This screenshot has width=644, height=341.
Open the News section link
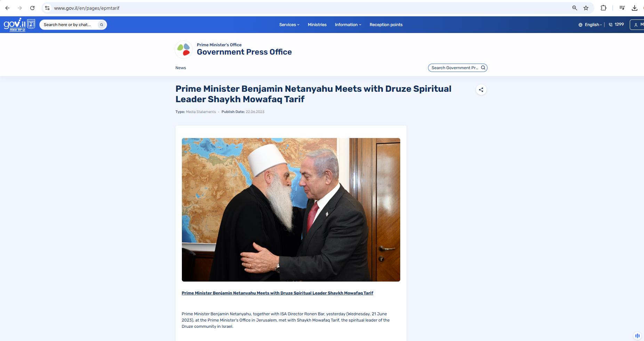coord(181,68)
